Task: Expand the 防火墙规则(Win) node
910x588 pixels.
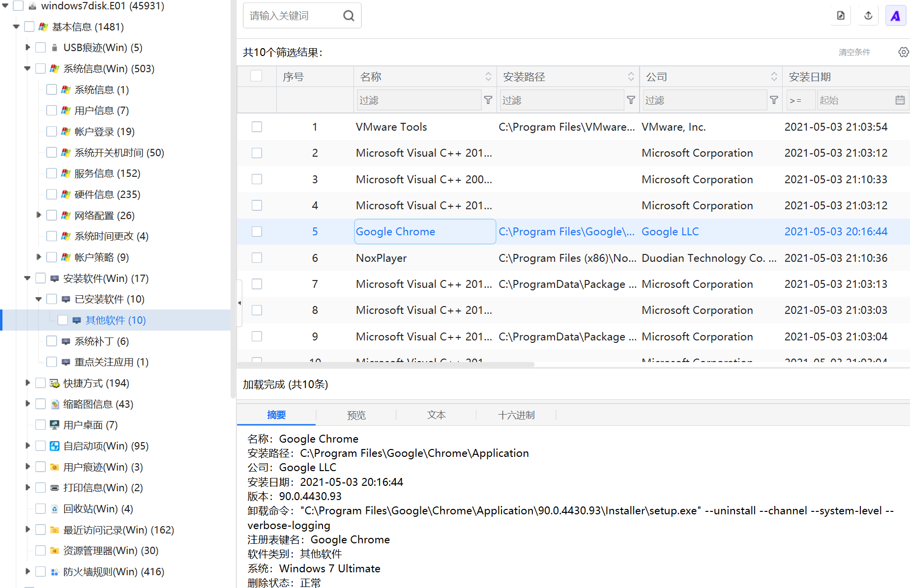Action: point(28,571)
